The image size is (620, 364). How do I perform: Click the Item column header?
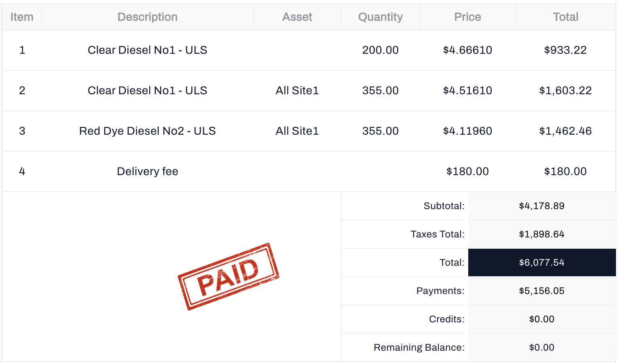(x=22, y=17)
